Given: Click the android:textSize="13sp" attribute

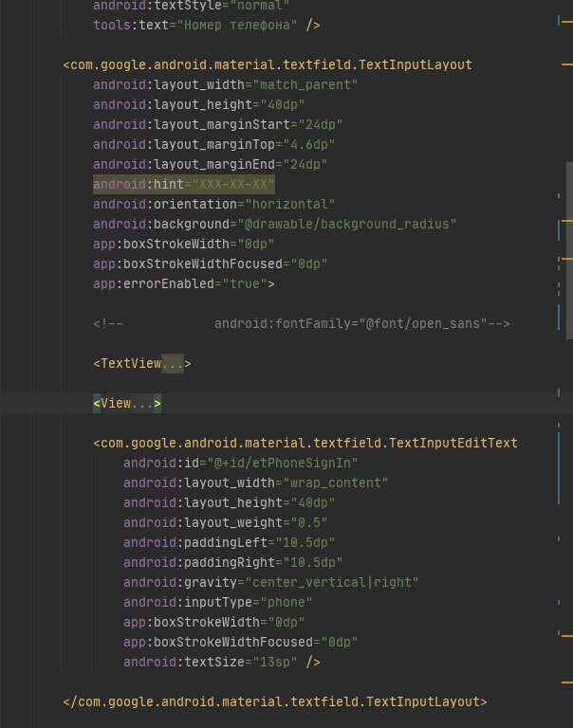Looking at the screenshot, I should pyautogui.click(x=210, y=663).
